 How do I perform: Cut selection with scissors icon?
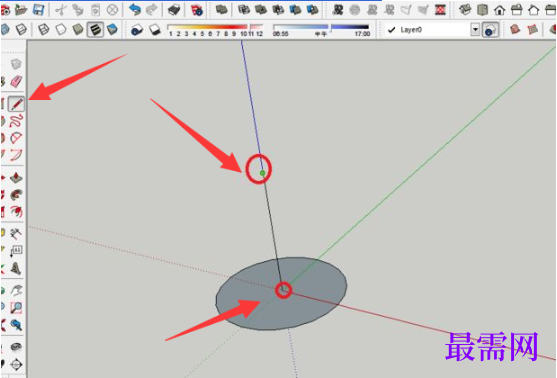(x=61, y=10)
